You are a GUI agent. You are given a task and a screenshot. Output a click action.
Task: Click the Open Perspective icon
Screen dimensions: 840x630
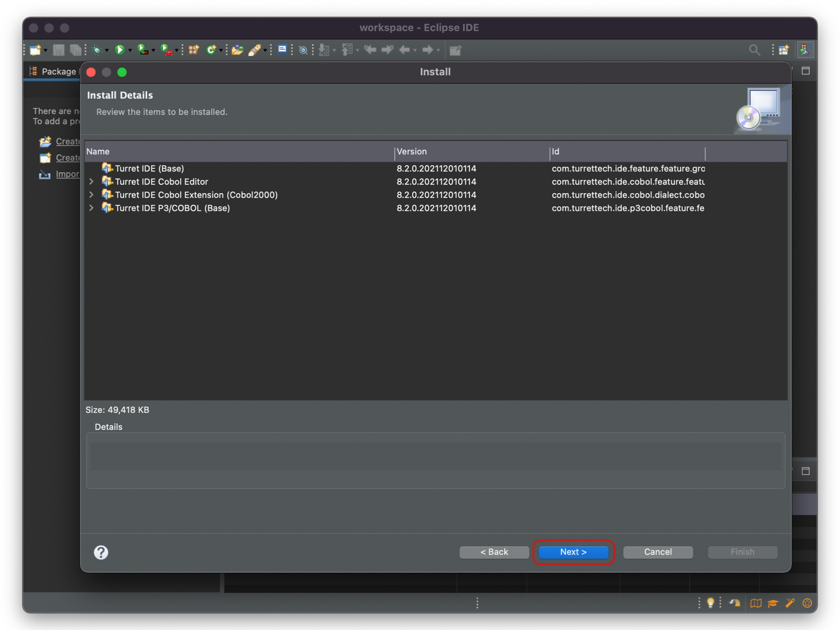pyautogui.click(x=783, y=50)
